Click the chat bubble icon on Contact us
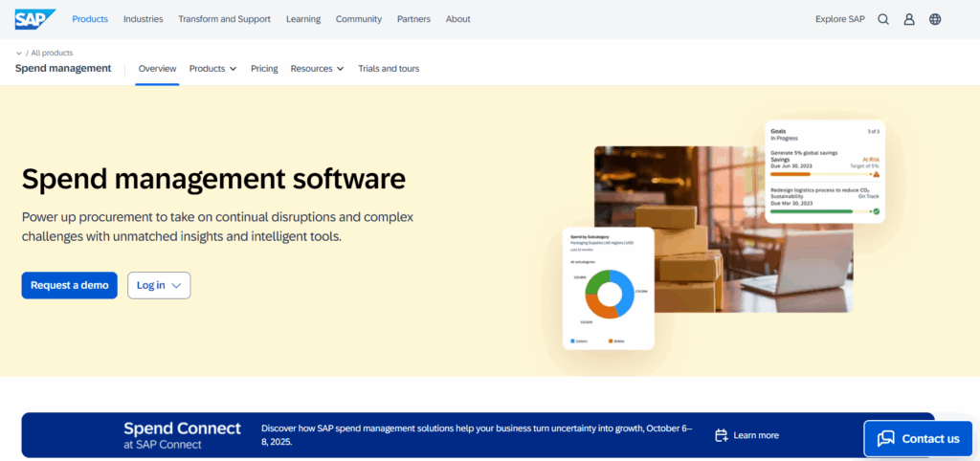This screenshot has height=461, width=980. [885, 438]
